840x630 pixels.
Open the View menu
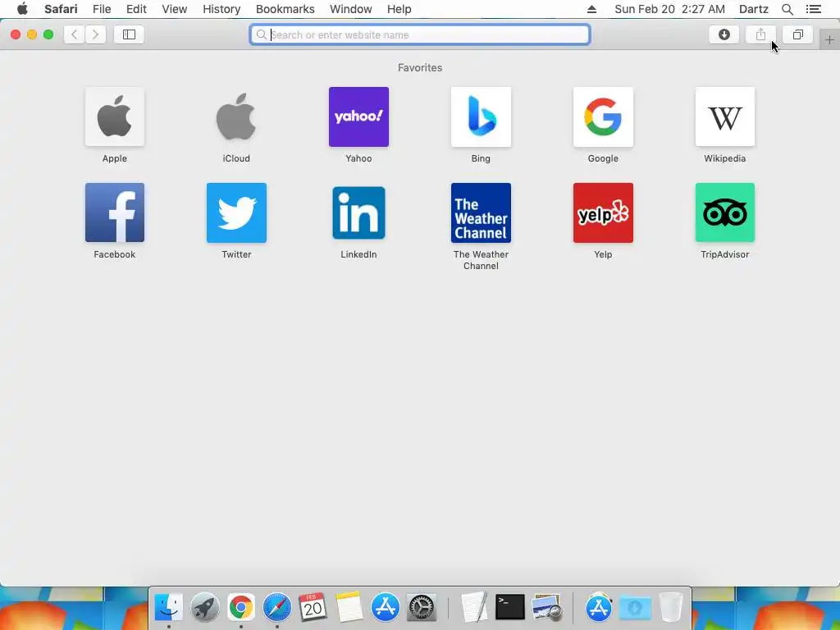coord(175,9)
